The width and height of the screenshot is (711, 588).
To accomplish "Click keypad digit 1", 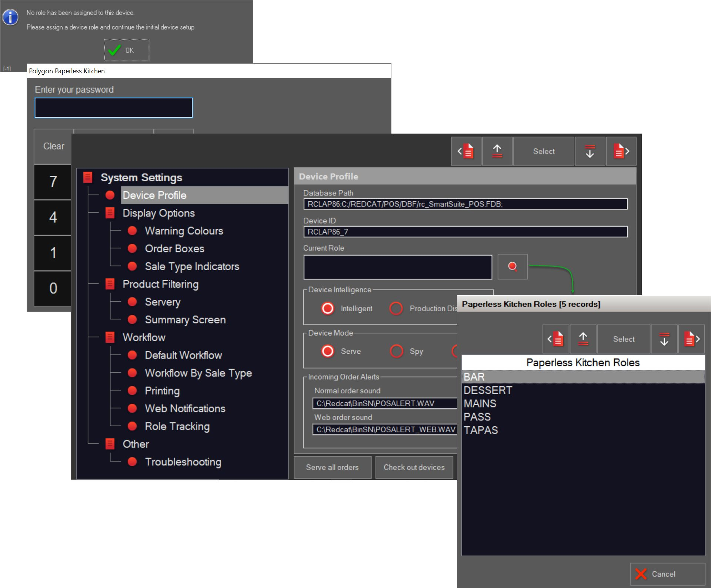I will click(x=53, y=253).
